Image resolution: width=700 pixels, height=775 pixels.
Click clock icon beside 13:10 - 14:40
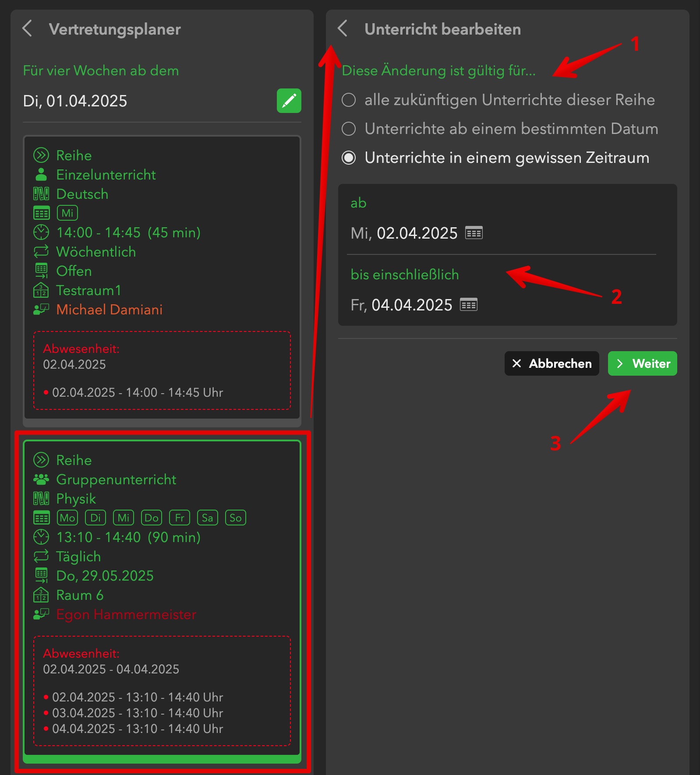[41, 537]
